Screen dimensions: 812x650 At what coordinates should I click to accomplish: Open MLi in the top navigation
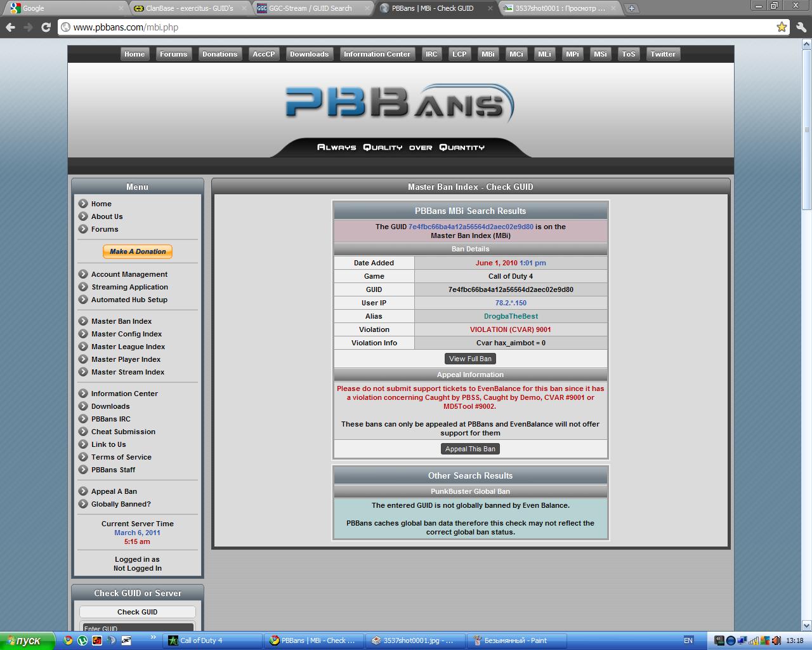(x=544, y=55)
